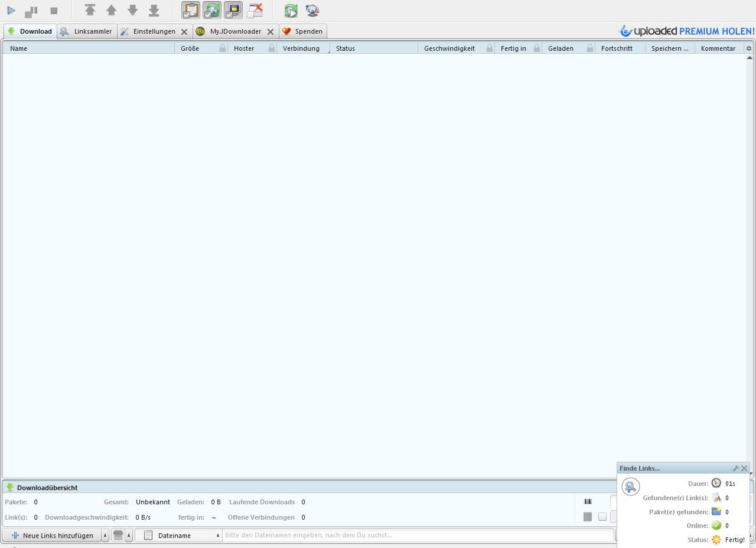Toggle clipboard monitoring
This screenshot has height=548, width=756.
[190, 11]
